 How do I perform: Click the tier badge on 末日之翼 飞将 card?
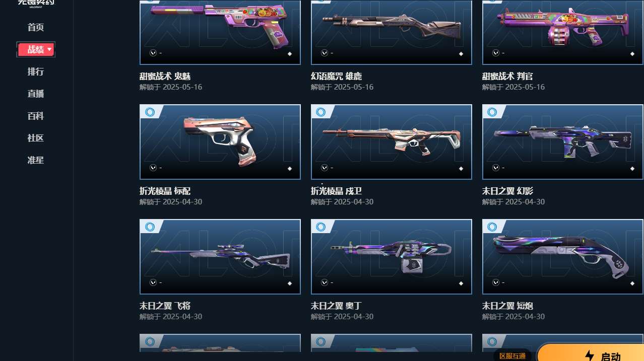pyautogui.click(x=150, y=227)
